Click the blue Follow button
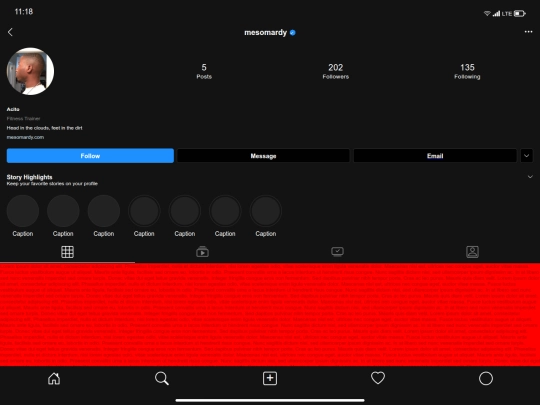The width and height of the screenshot is (540, 405). pos(90,156)
